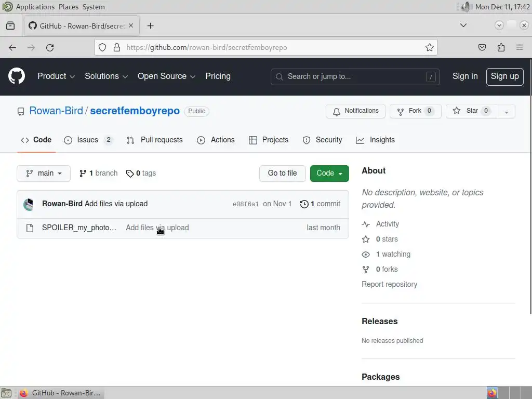
Task: Click Rowan-Bird avatar image in commit row
Action: (x=29, y=205)
